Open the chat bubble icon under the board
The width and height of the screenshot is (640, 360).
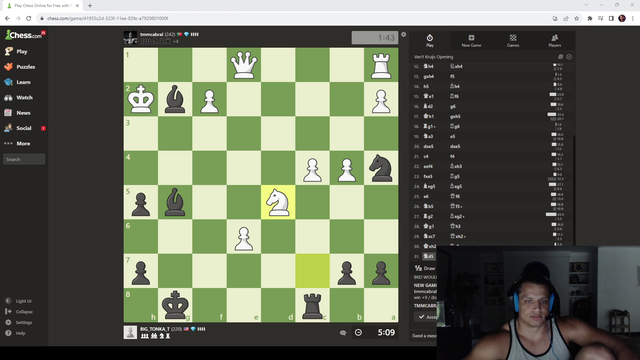[343, 333]
